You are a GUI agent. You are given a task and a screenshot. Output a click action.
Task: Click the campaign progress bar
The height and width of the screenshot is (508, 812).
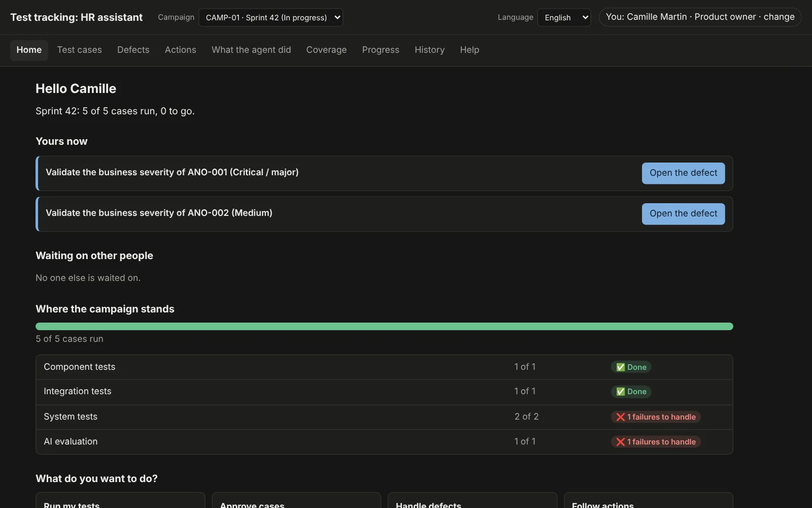coord(384,326)
